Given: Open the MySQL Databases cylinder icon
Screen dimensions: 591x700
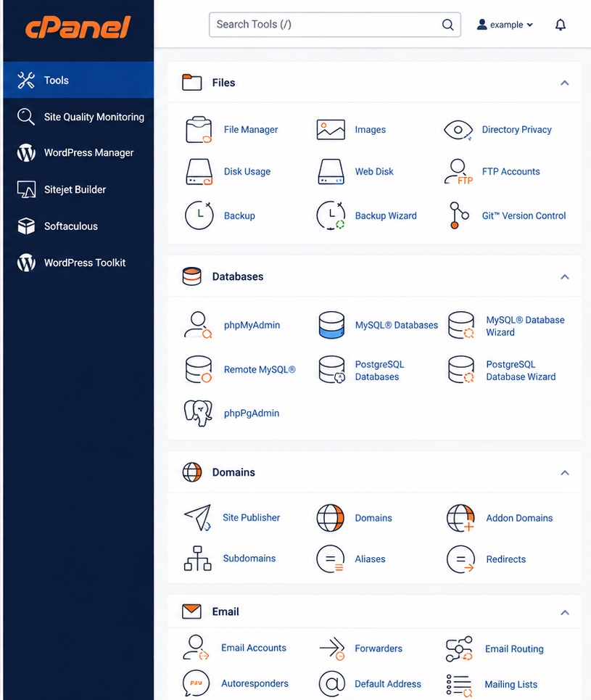Looking at the screenshot, I should 331,325.
